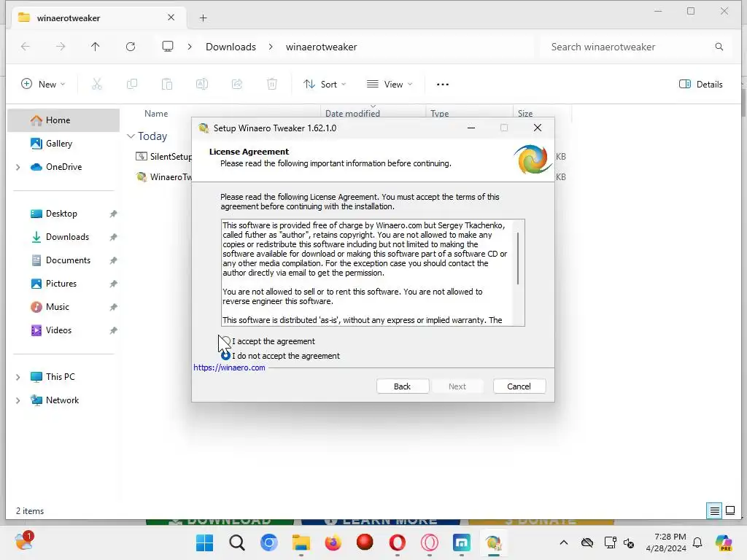The height and width of the screenshot is (560, 747).
Task: Expand the Network tree node
Action: 18,400
